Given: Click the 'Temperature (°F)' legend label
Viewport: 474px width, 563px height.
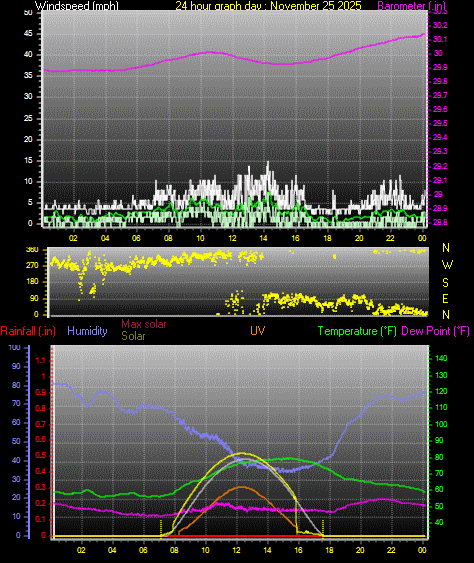Looking at the screenshot, I should 357,331.
